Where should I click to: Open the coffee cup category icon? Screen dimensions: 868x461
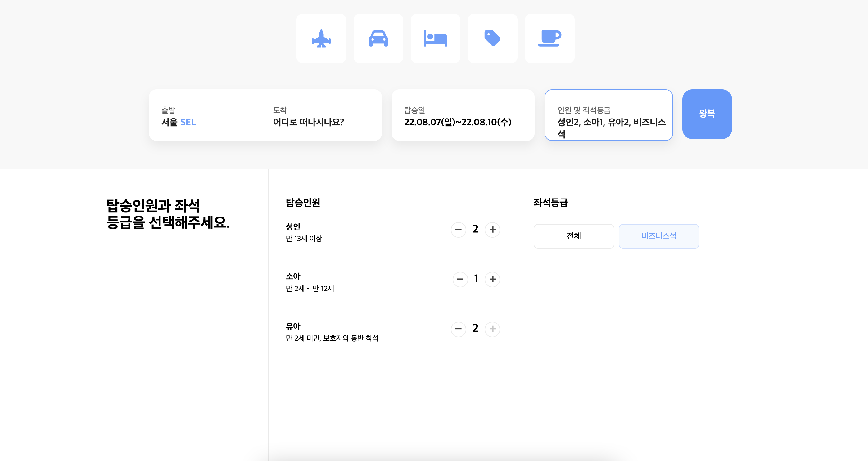click(x=549, y=38)
